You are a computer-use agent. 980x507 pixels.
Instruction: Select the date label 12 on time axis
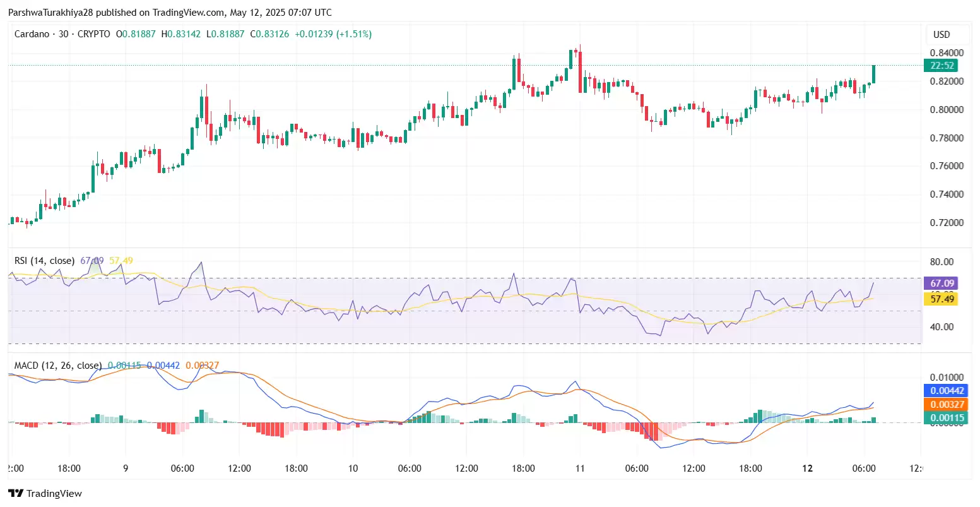pos(807,468)
